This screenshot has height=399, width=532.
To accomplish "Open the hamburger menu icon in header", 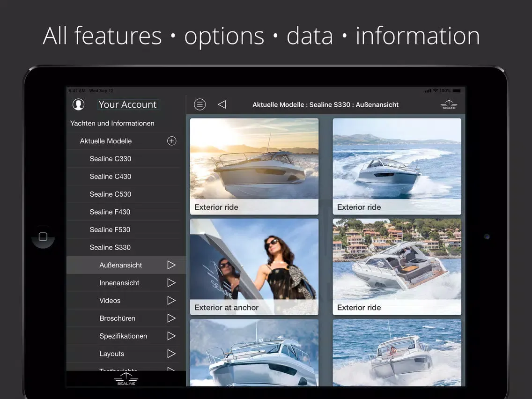I will (x=199, y=104).
